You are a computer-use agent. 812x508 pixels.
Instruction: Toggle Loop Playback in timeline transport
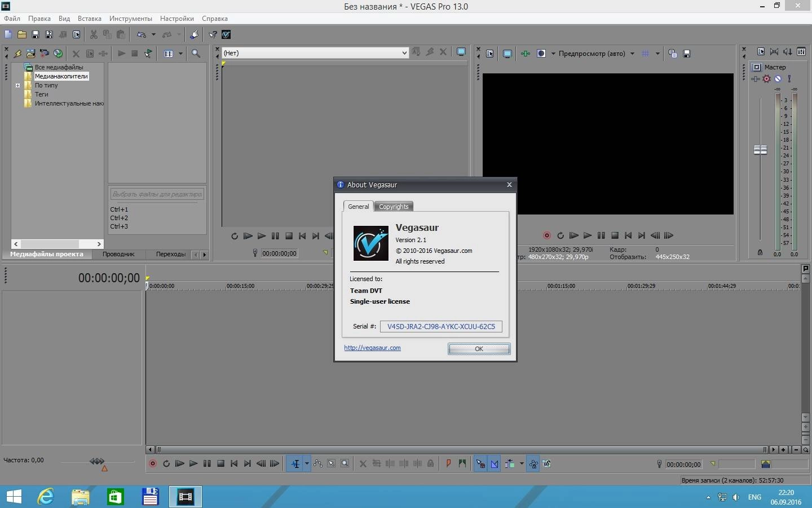point(166,463)
